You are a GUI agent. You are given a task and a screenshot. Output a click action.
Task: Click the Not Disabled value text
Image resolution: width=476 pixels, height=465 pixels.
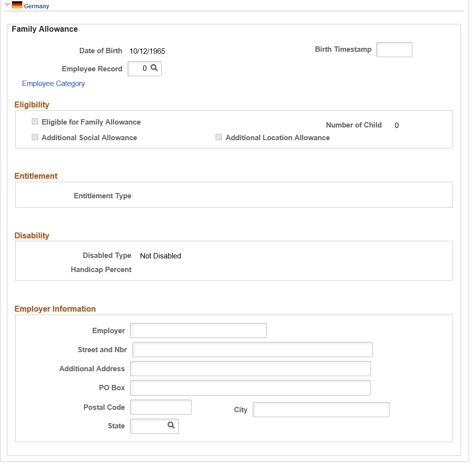[160, 255]
